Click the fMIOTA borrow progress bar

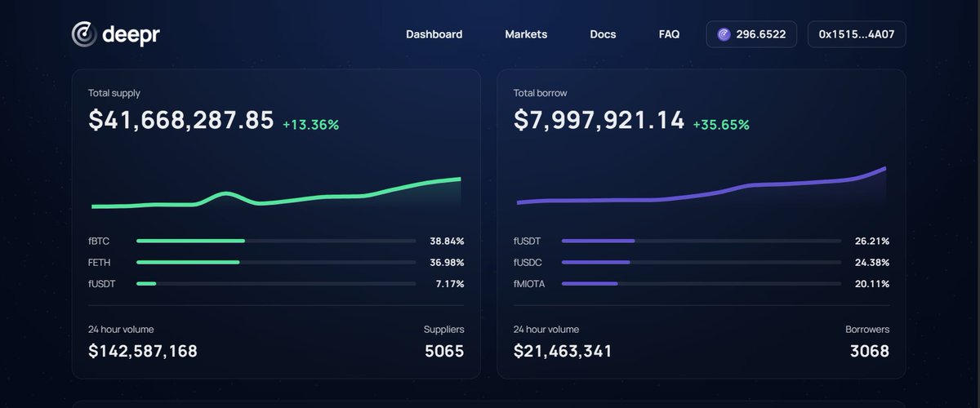point(702,283)
